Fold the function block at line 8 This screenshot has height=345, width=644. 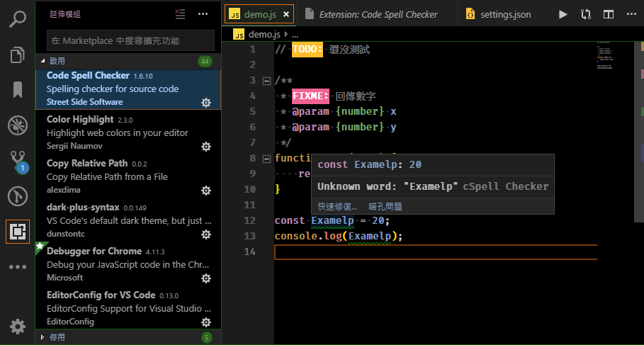click(266, 158)
